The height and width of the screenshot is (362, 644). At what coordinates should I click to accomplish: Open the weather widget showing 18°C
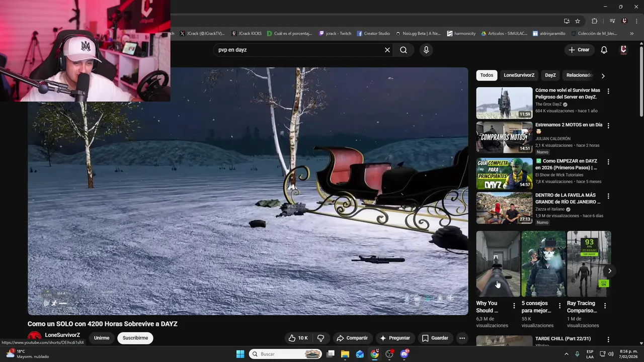click(x=28, y=354)
